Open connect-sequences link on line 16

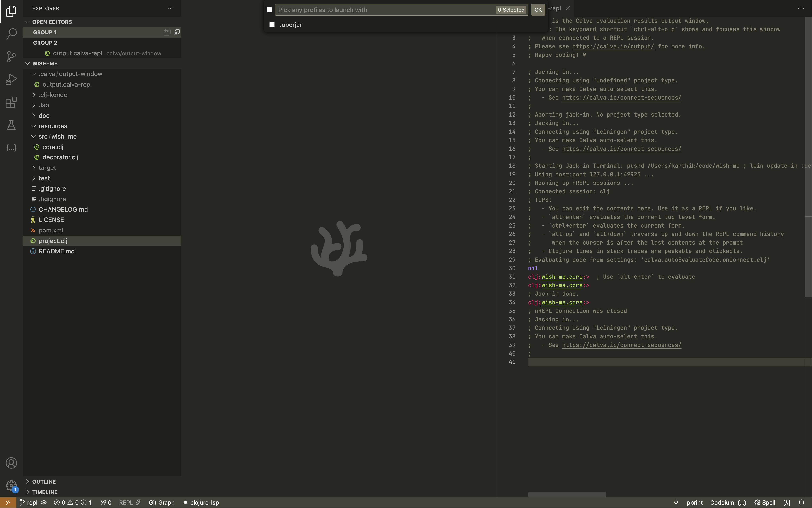pos(622,149)
